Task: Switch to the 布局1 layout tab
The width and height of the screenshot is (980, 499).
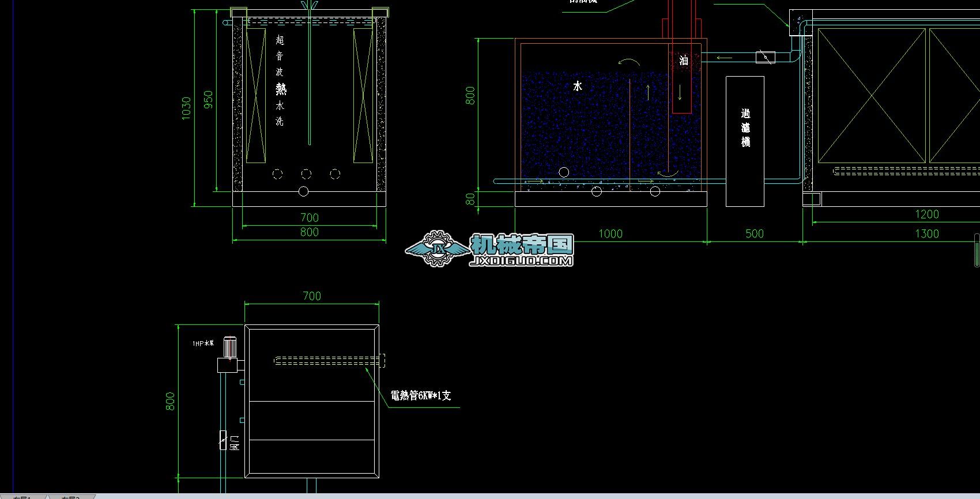Action: (23, 496)
